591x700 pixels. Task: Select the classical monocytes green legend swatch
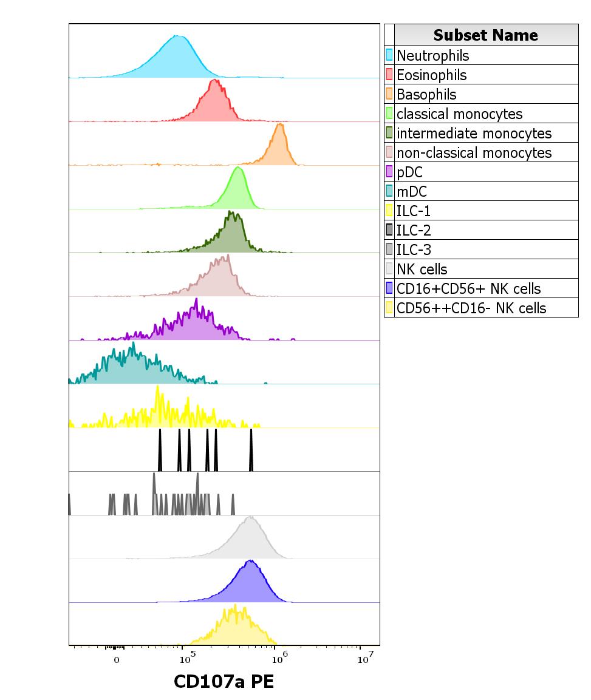[x=389, y=114]
